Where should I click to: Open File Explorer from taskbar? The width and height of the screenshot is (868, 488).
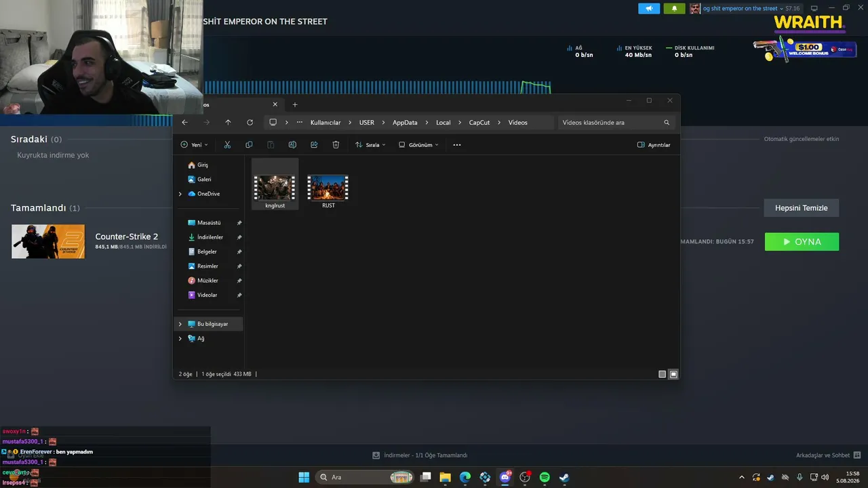click(x=446, y=477)
